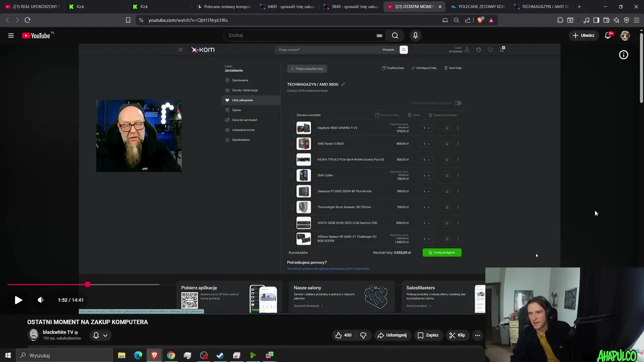Mute the video using speaker icon
The width and height of the screenshot is (644, 362).
click(x=40, y=300)
